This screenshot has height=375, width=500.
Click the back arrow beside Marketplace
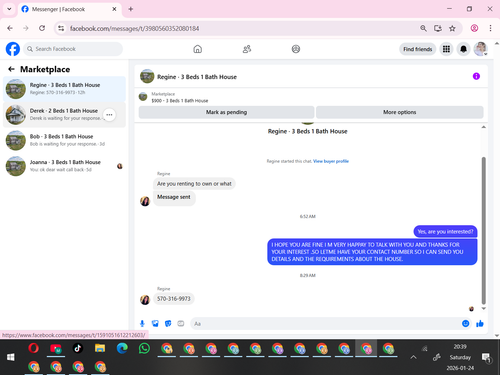11,69
